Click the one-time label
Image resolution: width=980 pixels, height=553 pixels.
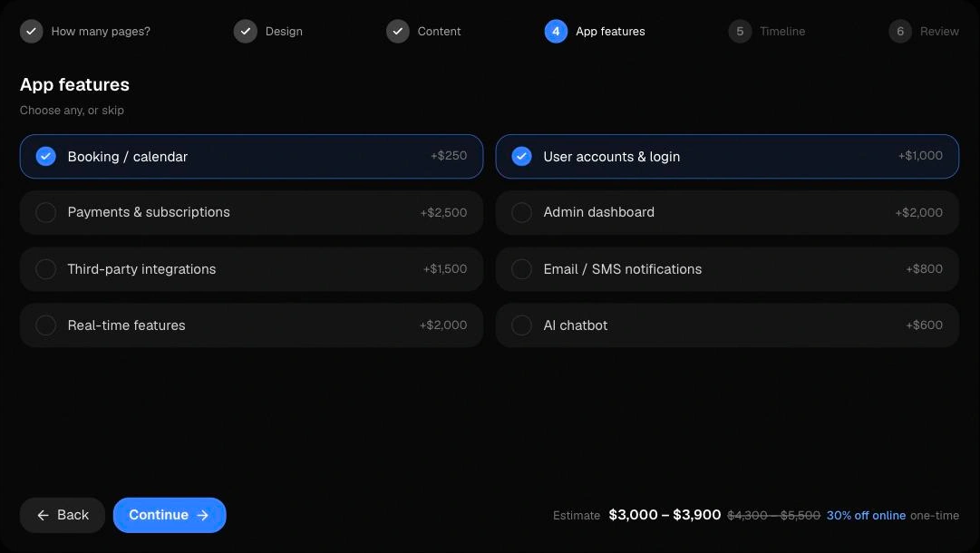[x=935, y=516]
